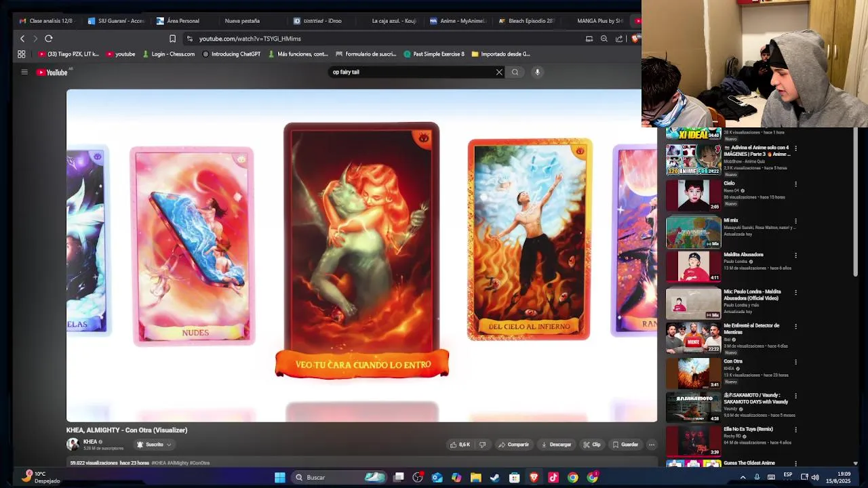Screen dimensions: 868x488
Task: Switch to Nueva pestaña tab
Action: click(251, 21)
